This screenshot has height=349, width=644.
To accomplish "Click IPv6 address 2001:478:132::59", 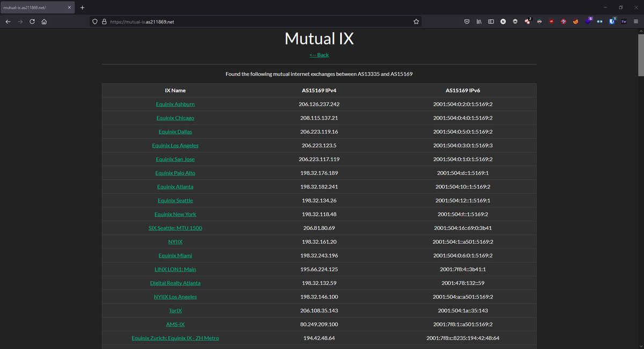I will [463, 283].
